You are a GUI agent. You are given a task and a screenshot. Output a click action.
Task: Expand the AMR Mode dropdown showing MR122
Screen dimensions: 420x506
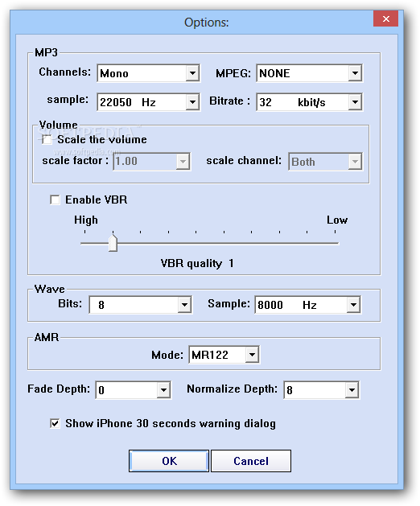224,355
